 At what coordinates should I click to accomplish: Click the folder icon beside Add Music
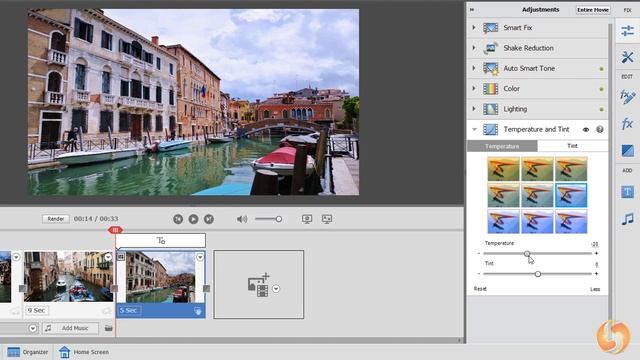pos(109,328)
